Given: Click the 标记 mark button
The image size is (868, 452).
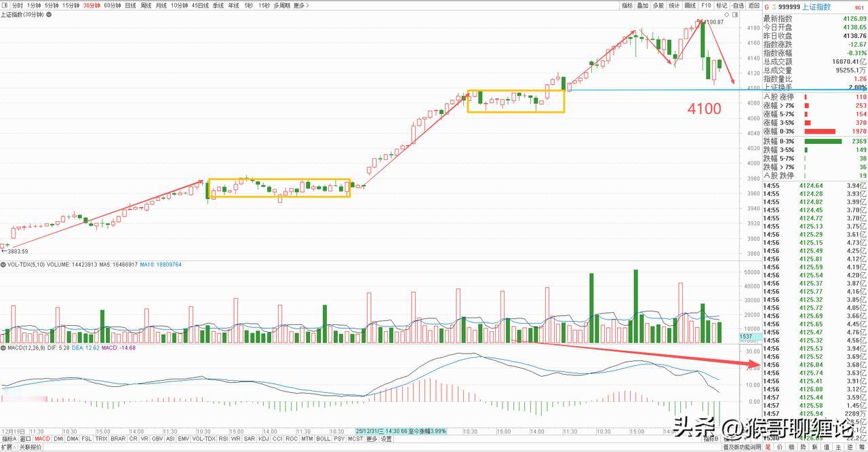Looking at the screenshot, I should 722,5.
